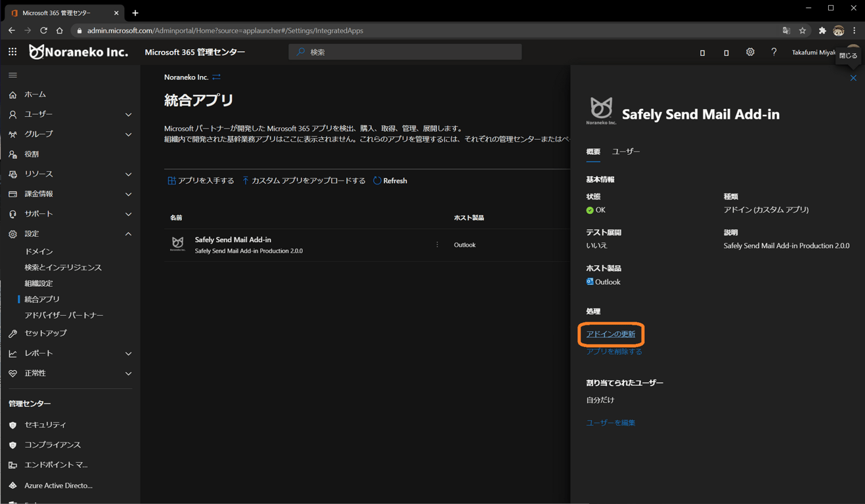
Task: Click the サポート headset icon
Action: 12,214
